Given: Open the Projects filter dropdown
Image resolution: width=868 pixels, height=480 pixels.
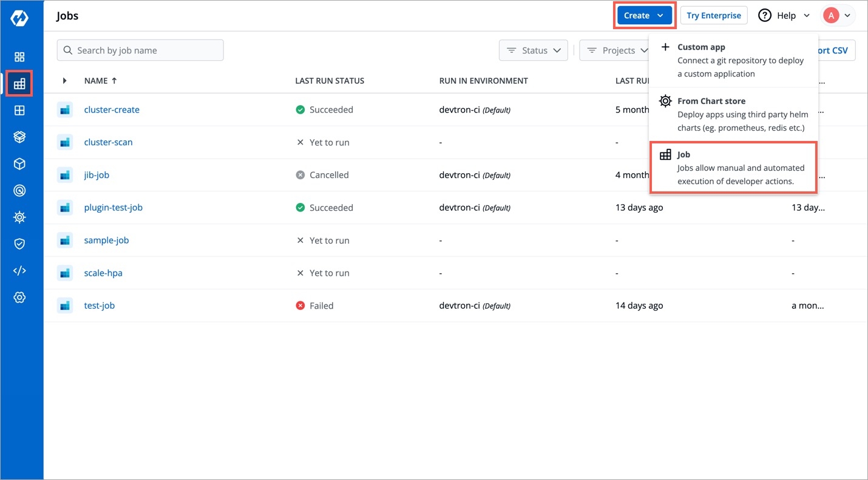Looking at the screenshot, I should tap(614, 50).
